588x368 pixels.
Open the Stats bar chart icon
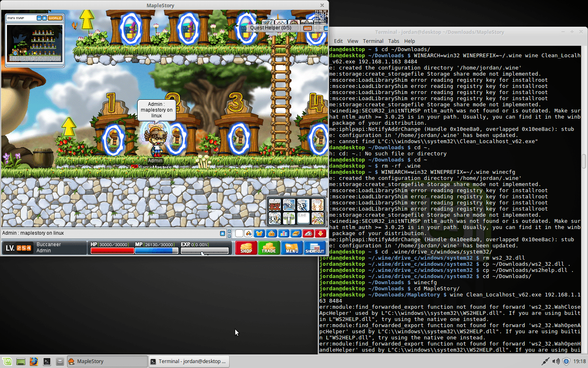(x=284, y=233)
